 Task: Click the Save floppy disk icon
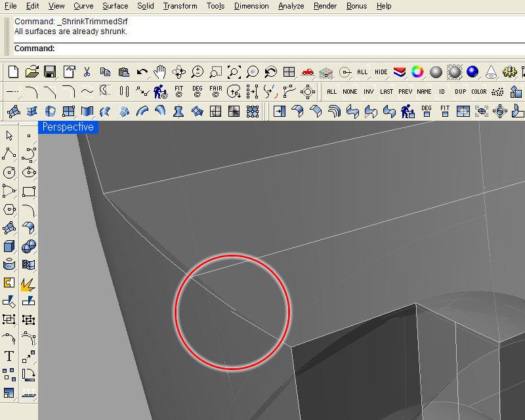50,72
